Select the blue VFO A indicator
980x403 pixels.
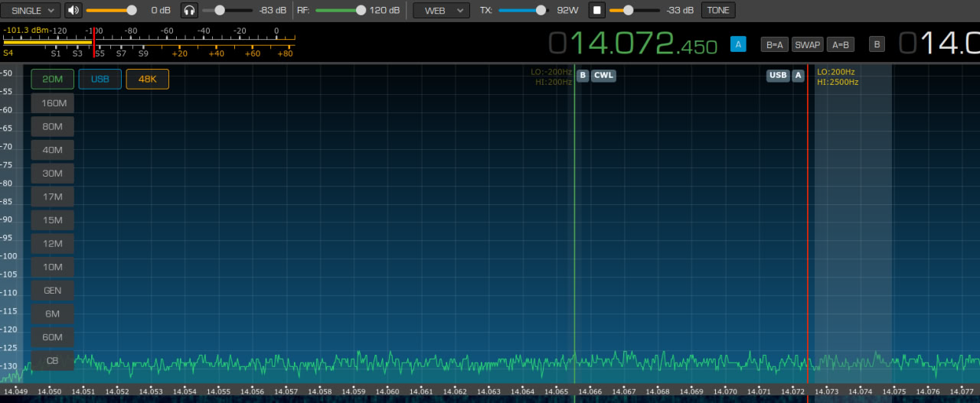coord(738,44)
